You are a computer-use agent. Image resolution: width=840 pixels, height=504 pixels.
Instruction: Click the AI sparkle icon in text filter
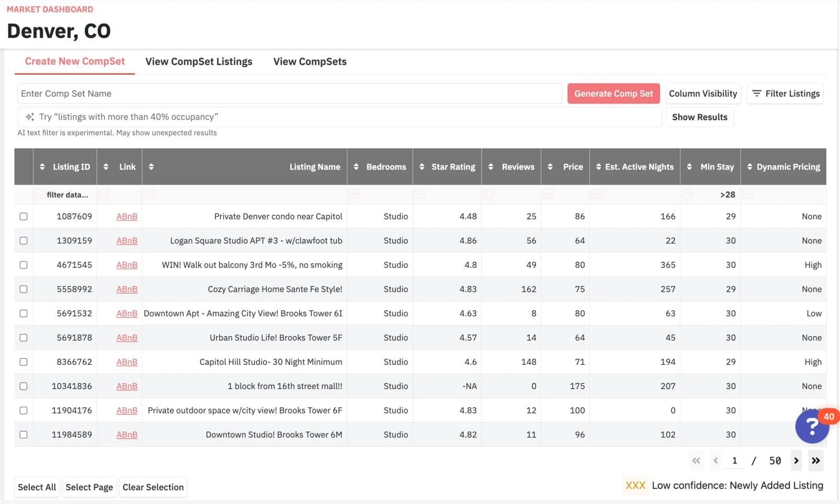[x=30, y=117]
